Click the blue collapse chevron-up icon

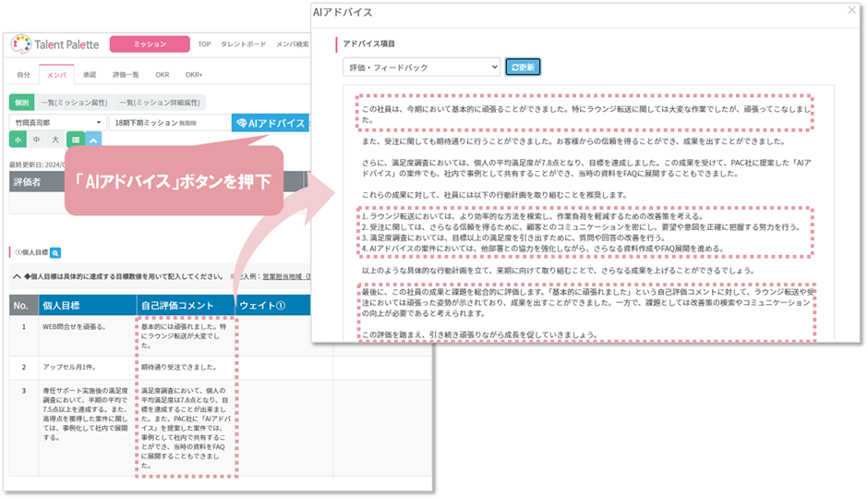(93, 140)
